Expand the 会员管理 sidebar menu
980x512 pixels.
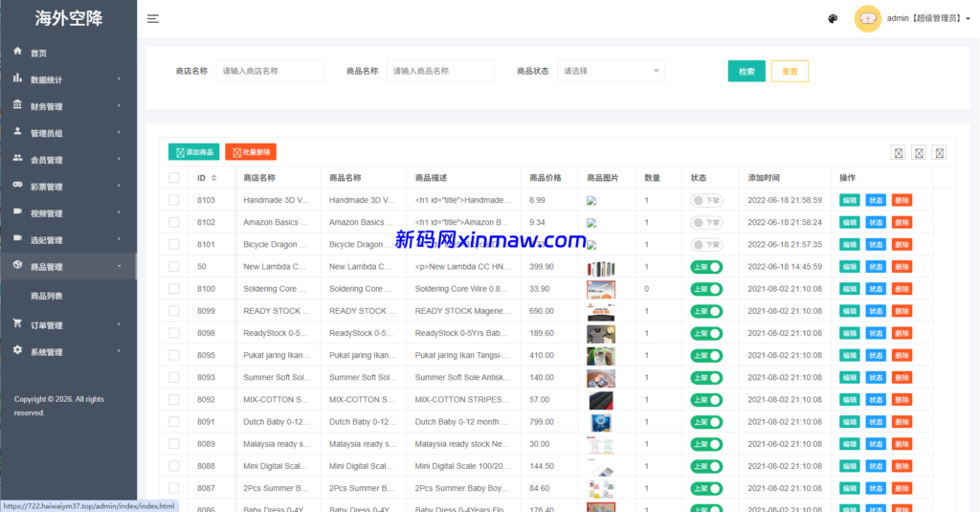68,160
